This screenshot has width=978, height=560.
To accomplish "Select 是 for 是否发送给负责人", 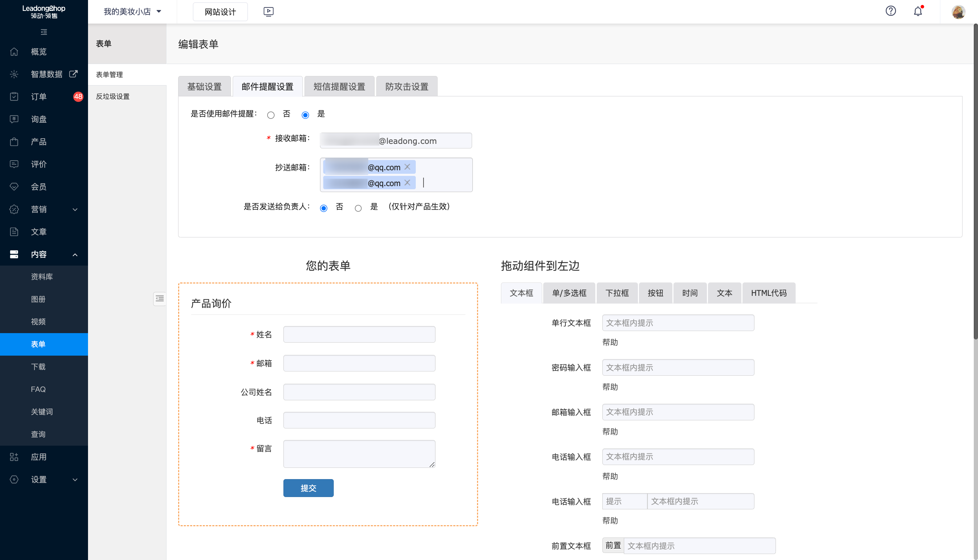I will (x=358, y=208).
